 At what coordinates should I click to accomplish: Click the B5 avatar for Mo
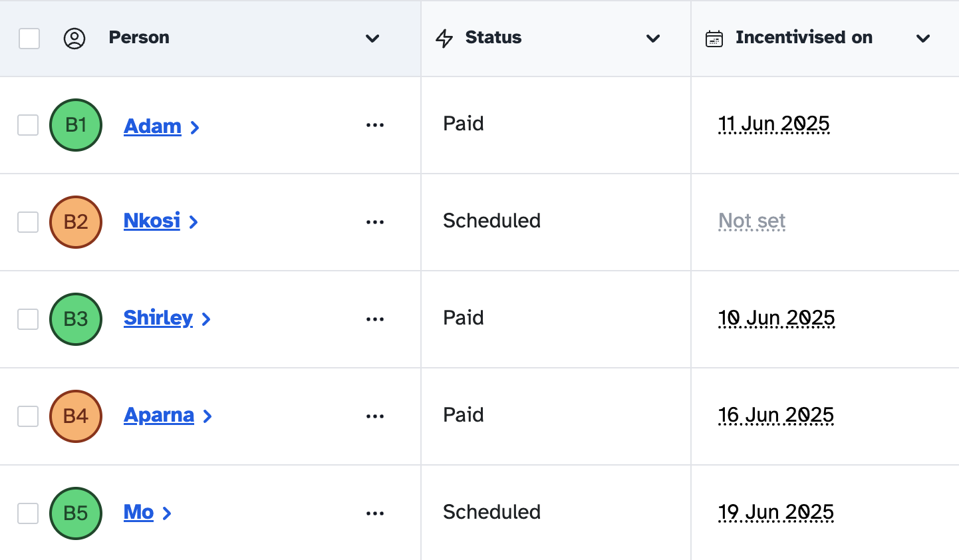[x=76, y=513]
